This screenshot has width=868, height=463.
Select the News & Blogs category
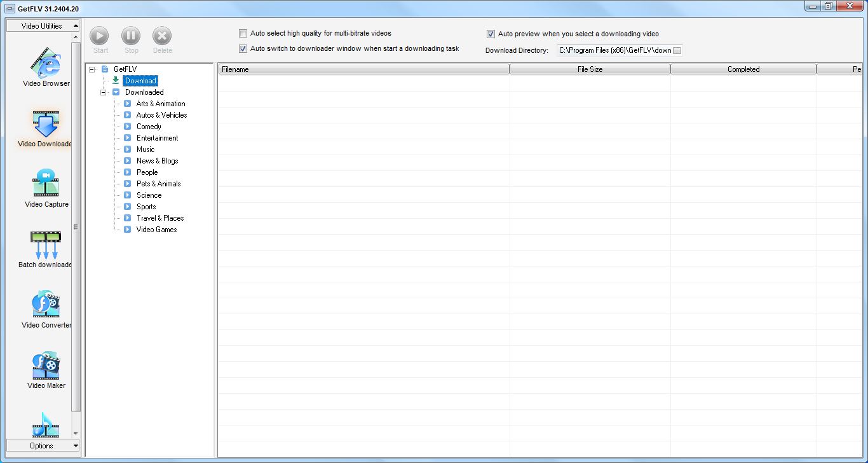(157, 161)
